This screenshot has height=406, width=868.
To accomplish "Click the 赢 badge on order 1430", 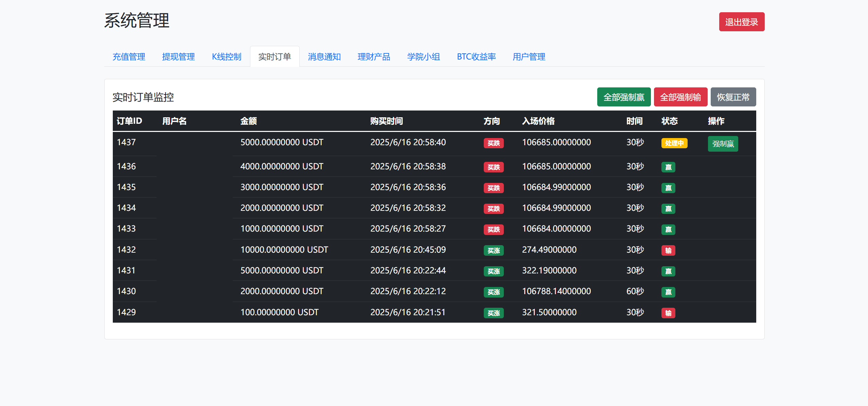I will [x=668, y=292].
